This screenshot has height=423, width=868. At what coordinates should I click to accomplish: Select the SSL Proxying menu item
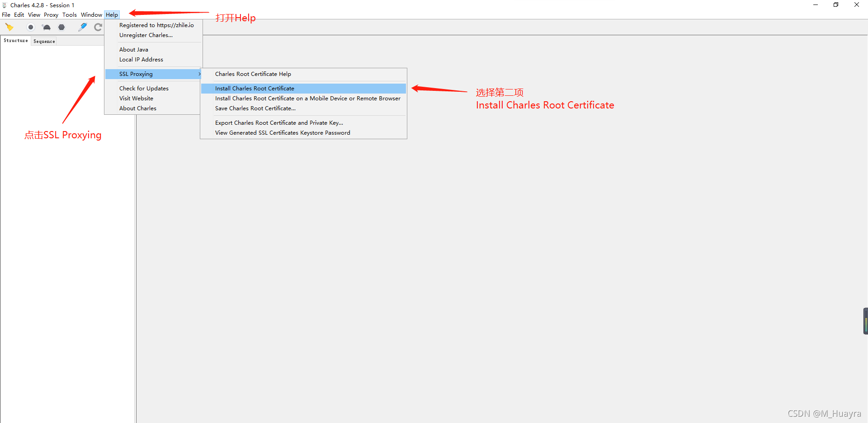154,74
